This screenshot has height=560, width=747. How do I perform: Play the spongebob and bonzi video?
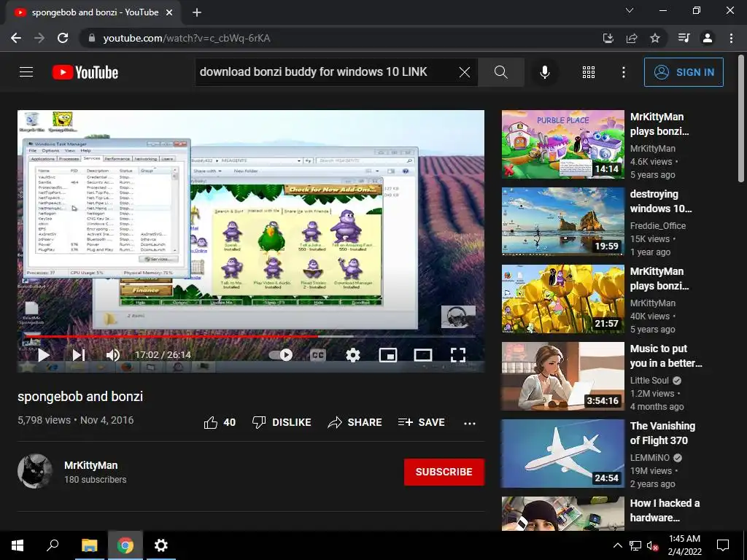[x=44, y=355]
